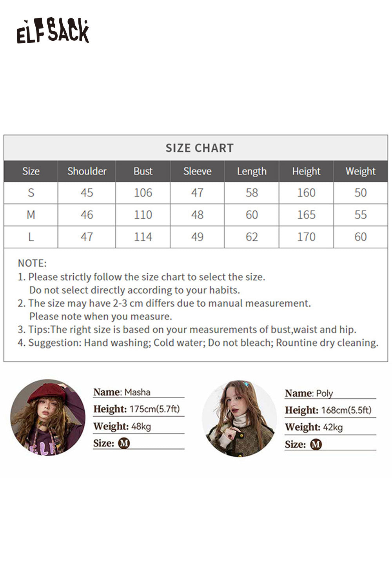Click the size S row label
Viewport: 392px width, 588px height.
31,193
